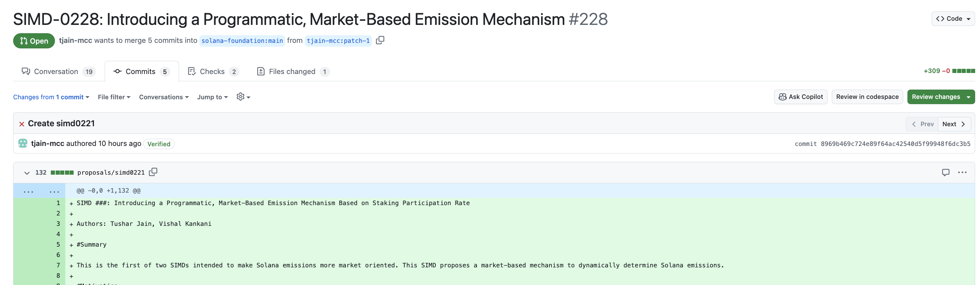Copy the head branch name icon
This screenshot has height=285, width=980.
tap(380, 40)
